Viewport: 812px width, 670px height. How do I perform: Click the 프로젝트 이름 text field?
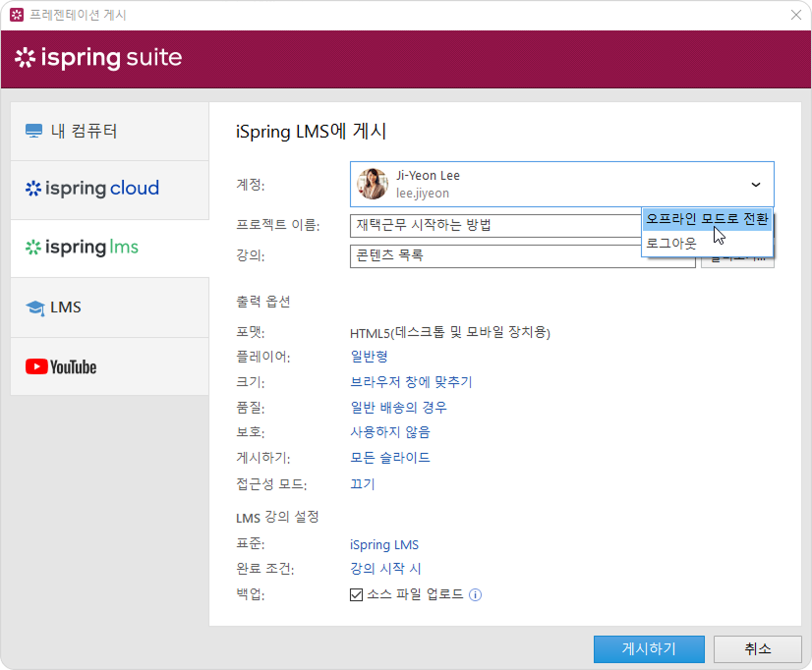(x=492, y=226)
